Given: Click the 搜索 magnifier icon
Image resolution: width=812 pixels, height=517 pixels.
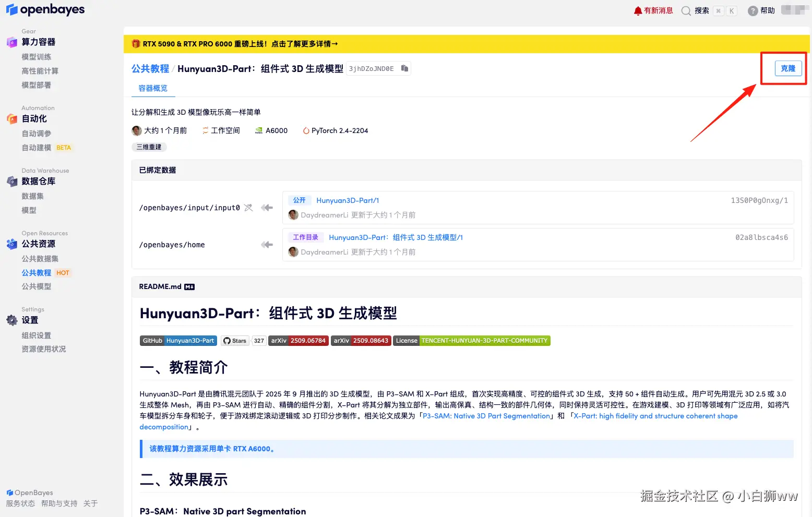Looking at the screenshot, I should [686, 11].
